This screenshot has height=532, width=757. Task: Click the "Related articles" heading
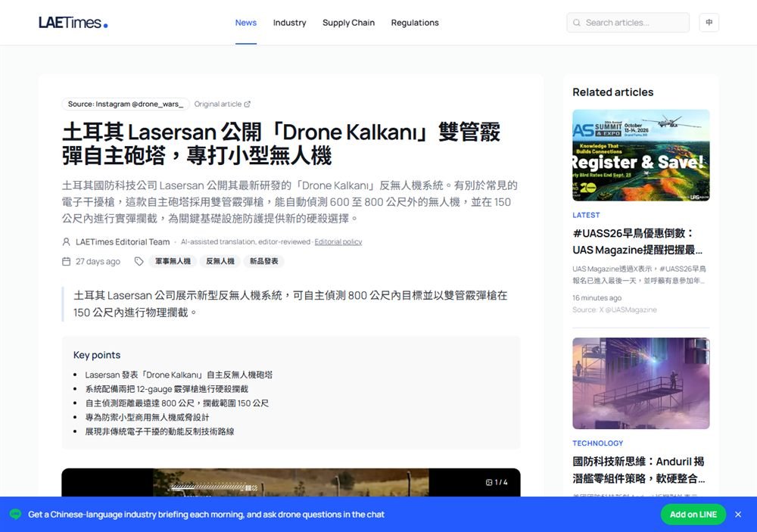coord(613,92)
